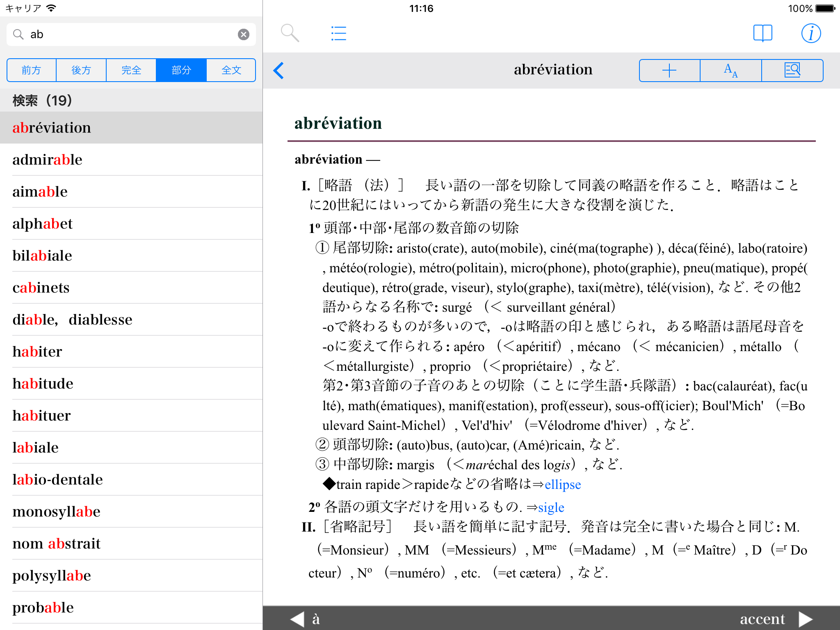Go back with the blue chevron
This screenshot has height=630, width=840.
[279, 71]
